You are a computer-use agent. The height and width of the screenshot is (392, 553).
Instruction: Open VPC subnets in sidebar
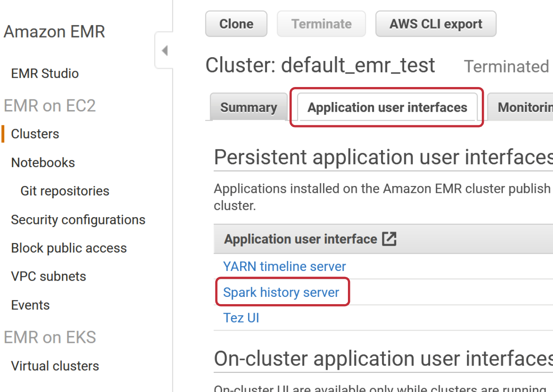coord(49,276)
